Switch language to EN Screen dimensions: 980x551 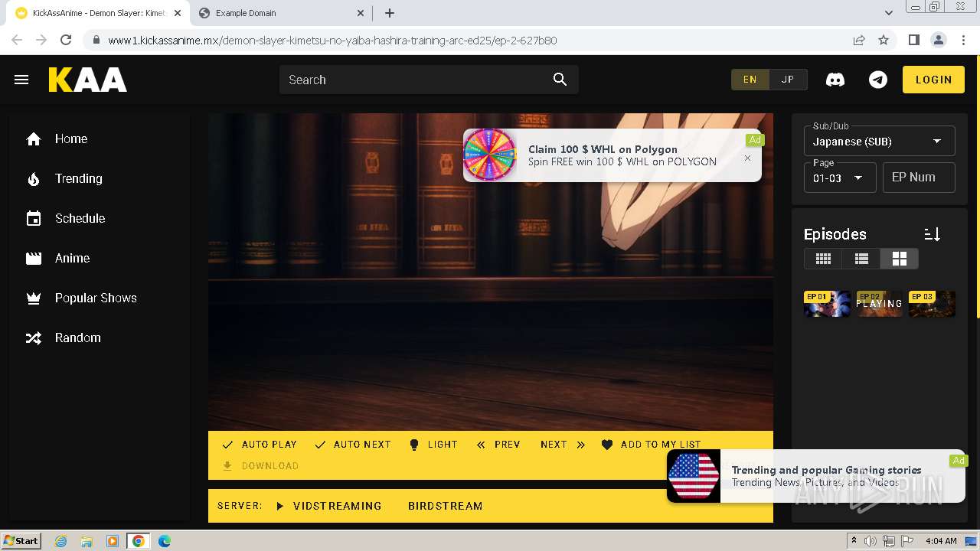tap(750, 80)
